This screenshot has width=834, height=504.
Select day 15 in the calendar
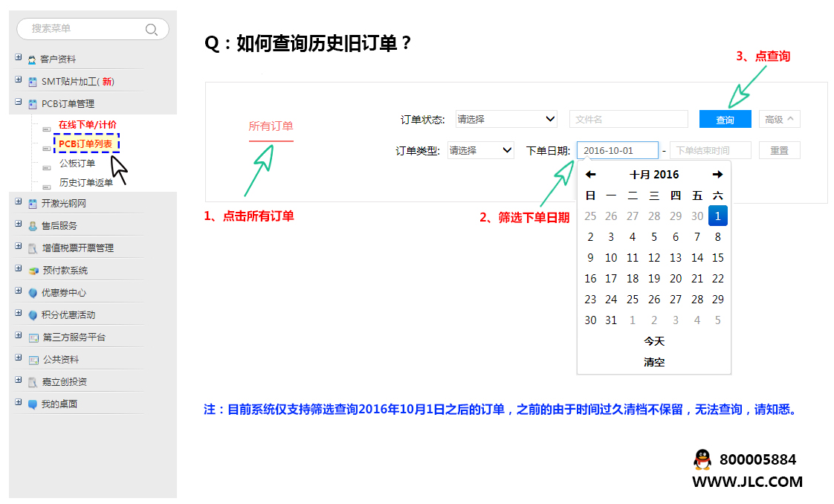(x=717, y=258)
